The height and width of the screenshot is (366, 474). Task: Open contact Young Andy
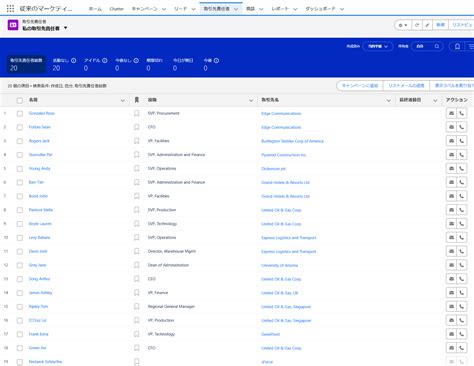pos(39,168)
